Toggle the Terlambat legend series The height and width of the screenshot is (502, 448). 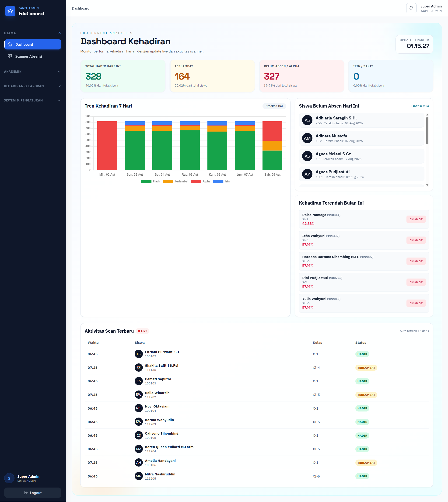tap(175, 181)
